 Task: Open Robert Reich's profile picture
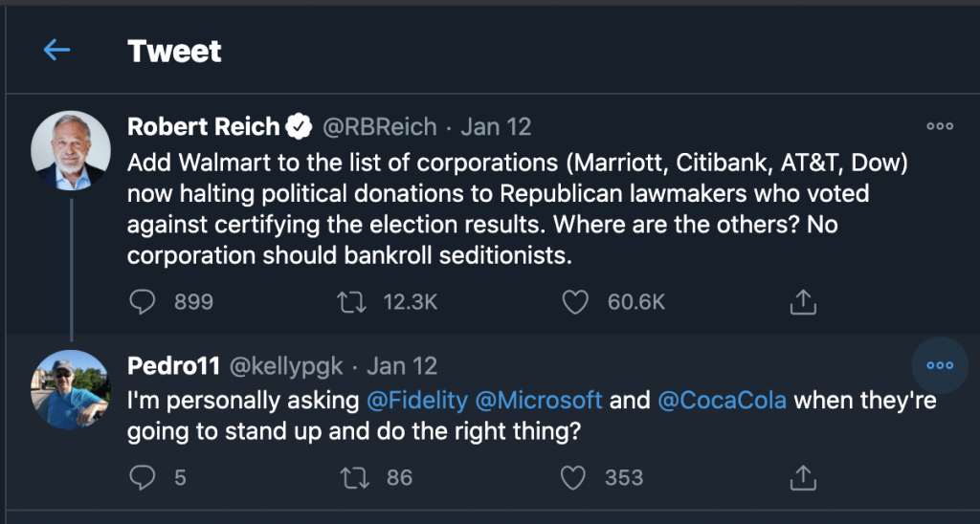pyautogui.click(x=71, y=150)
